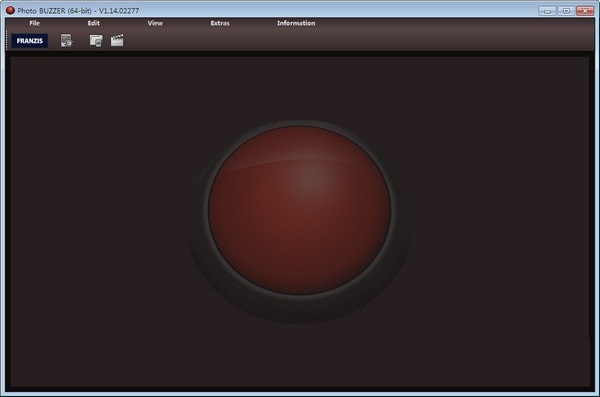
Task: Close the Photo BUZZER window
Action: tap(585, 11)
